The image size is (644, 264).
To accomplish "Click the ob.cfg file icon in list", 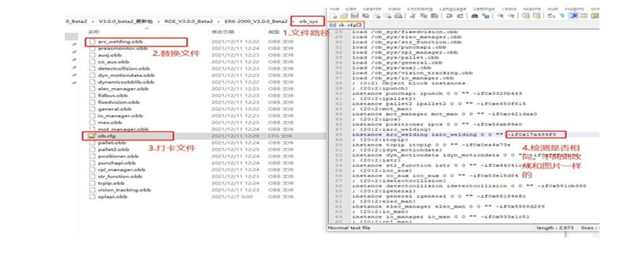I will point(92,135).
